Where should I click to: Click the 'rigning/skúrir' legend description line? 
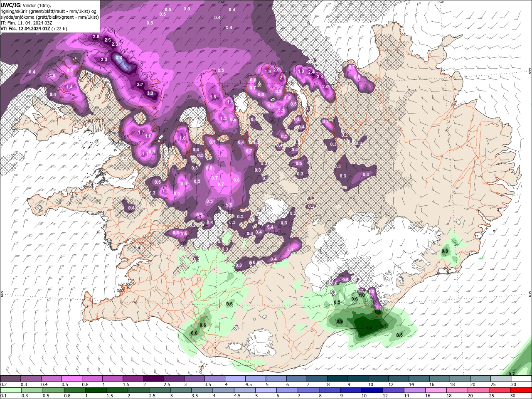48,11
